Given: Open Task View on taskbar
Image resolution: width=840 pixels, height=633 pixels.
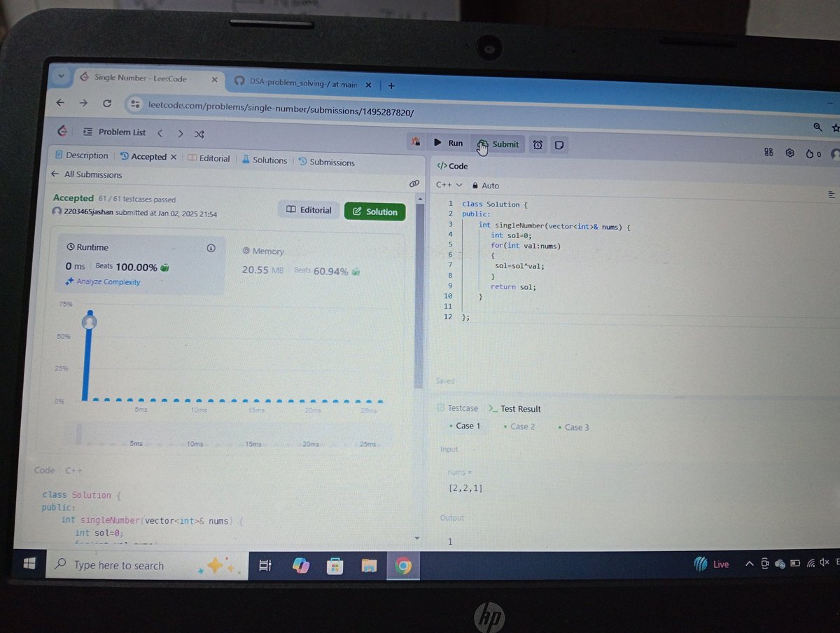Looking at the screenshot, I should [x=265, y=566].
